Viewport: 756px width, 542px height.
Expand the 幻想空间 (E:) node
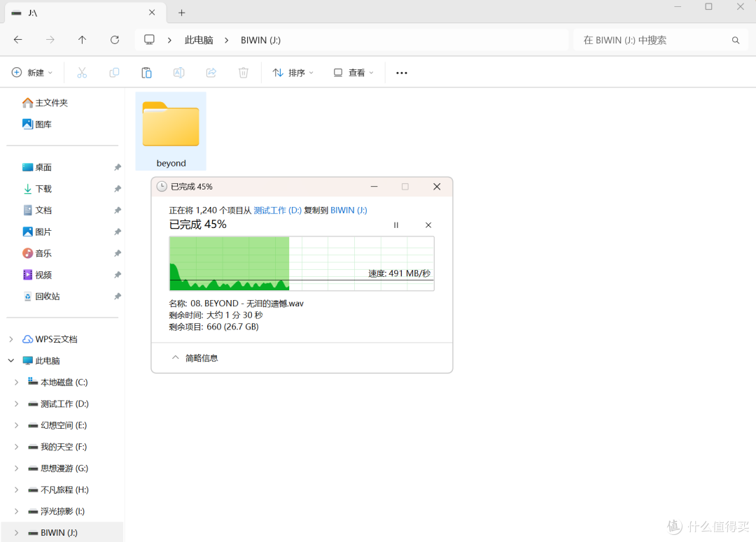pyautogui.click(x=16, y=425)
